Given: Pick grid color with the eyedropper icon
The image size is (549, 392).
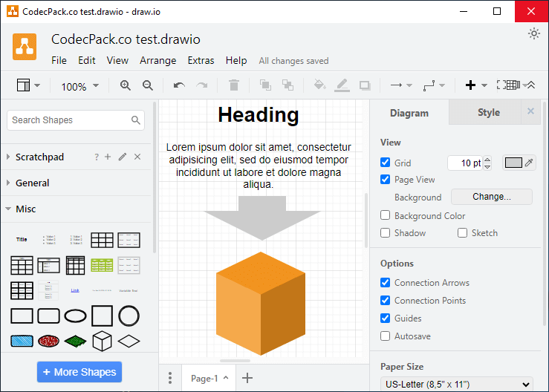Looking at the screenshot, I should (529, 163).
